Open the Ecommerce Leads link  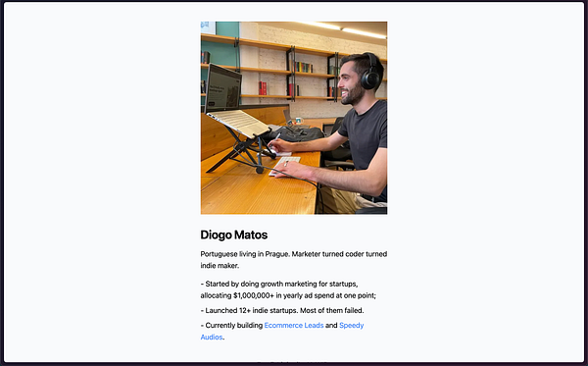pos(294,325)
